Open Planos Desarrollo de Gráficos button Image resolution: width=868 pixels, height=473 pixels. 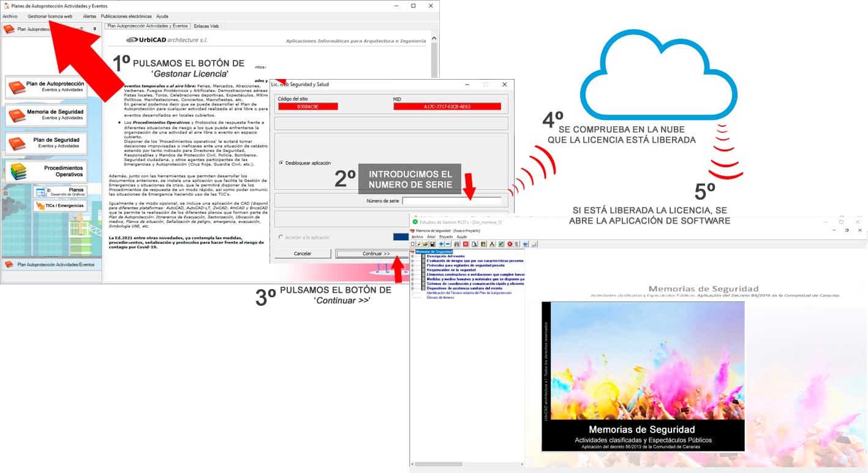[x=60, y=192]
